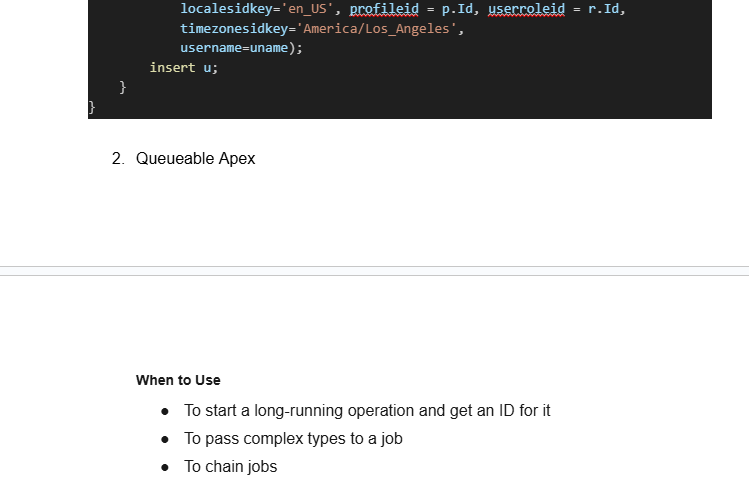
Task: Place cursor in localesidkey code text
Action: click(x=222, y=9)
